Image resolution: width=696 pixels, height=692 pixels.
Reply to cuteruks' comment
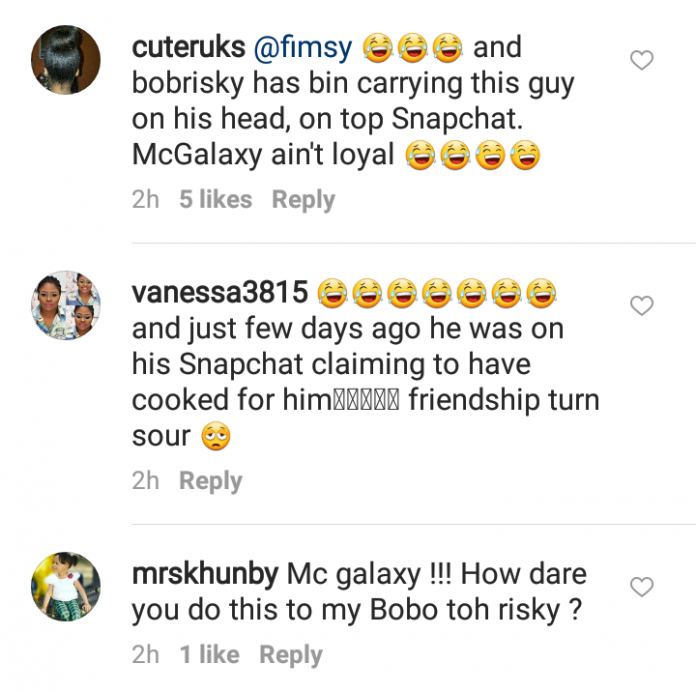(x=303, y=200)
